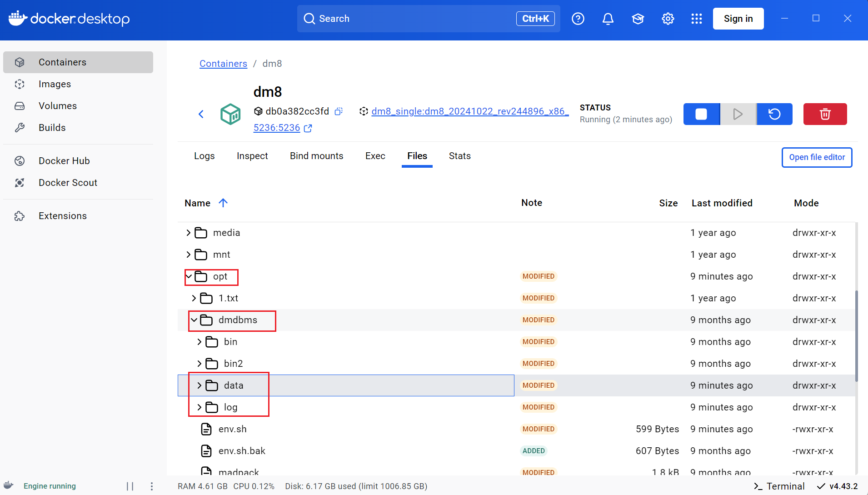This screenshot has height=495, width=868.
Task: Pause engine from status bar
Action: [130, 486]
